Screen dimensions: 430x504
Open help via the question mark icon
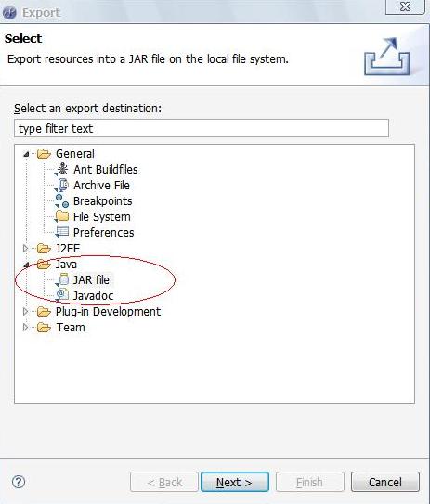pos(19,482)
